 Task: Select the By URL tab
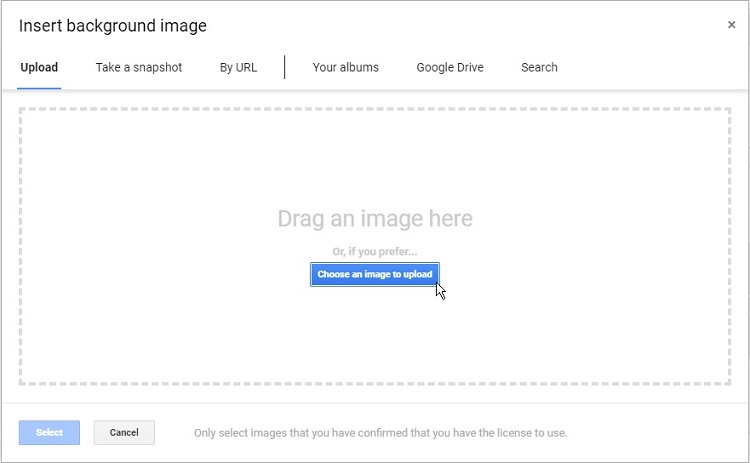238,67
